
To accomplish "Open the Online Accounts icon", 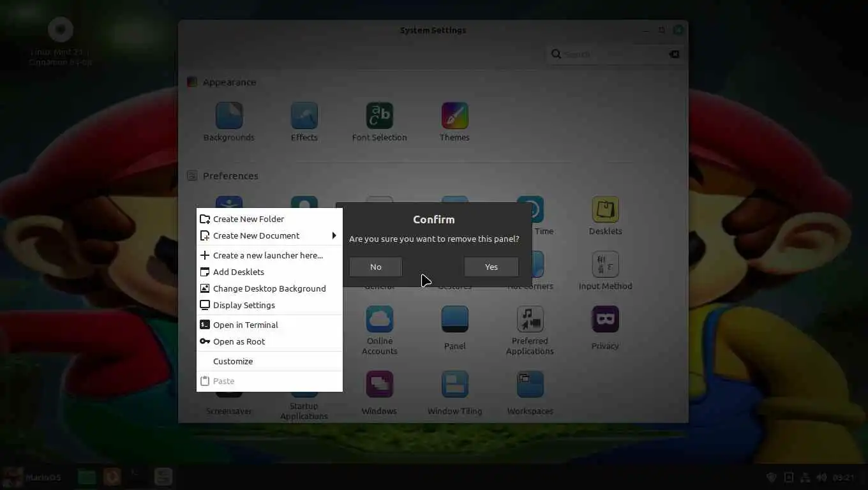I will [x=379, y=319].
